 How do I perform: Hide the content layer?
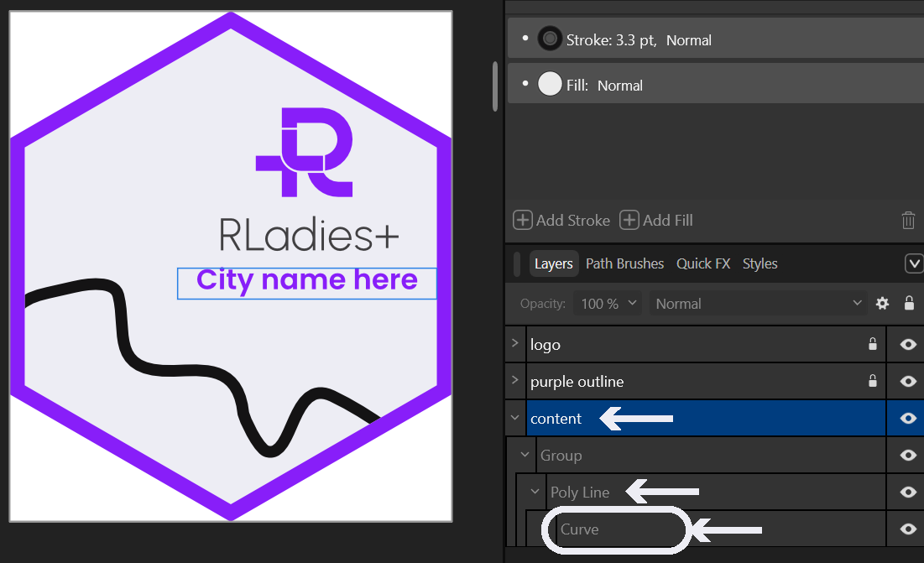908,418
